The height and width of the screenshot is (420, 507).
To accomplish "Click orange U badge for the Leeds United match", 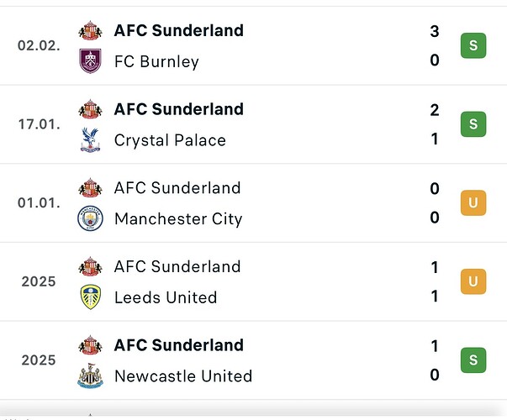I will pyautogui.click(x=473, y=281).
